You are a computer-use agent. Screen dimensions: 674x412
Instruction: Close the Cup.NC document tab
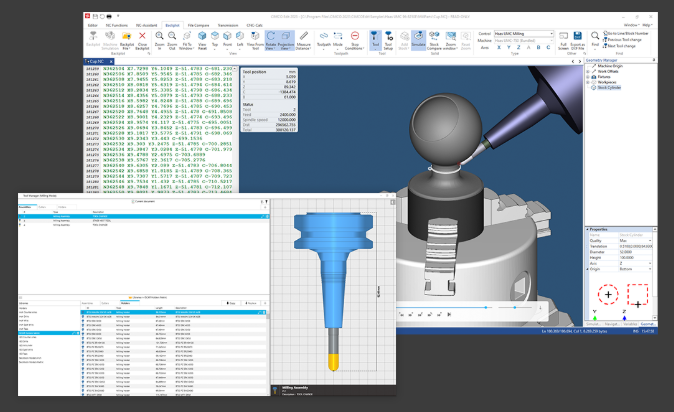point(111,61)
